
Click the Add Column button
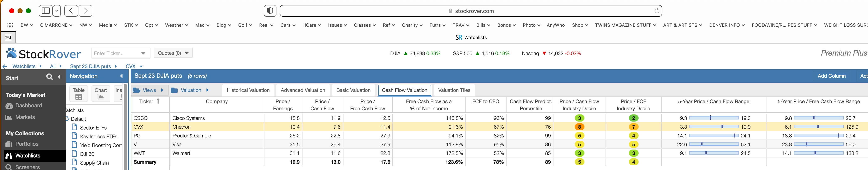pos(831,76)
